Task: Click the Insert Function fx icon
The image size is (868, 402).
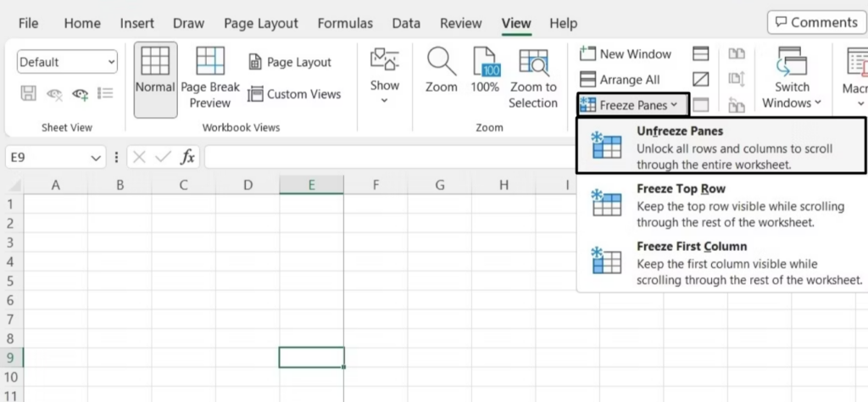Action: [x=187, y=157]
